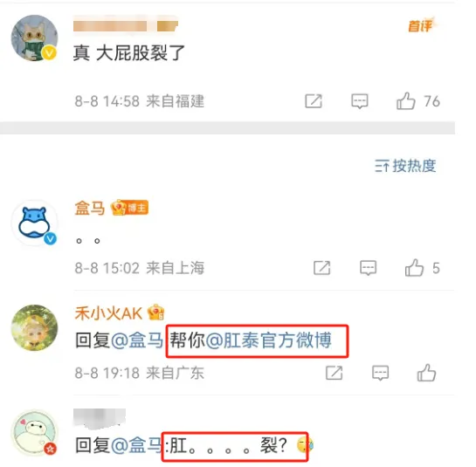Viewport: 476px width, 467px height.
Task: View 盒马 hippo avatar
Action: point(34,223)
